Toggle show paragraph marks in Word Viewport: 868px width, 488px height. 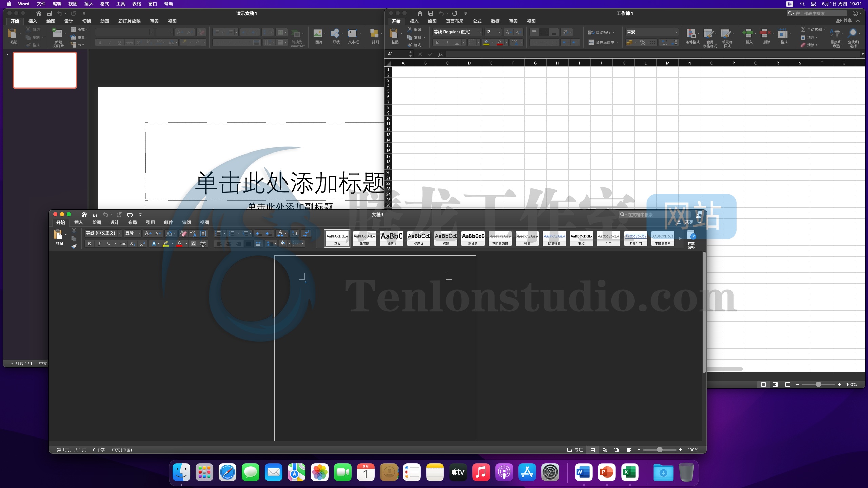pyautogui.click(x=306, y=233)
